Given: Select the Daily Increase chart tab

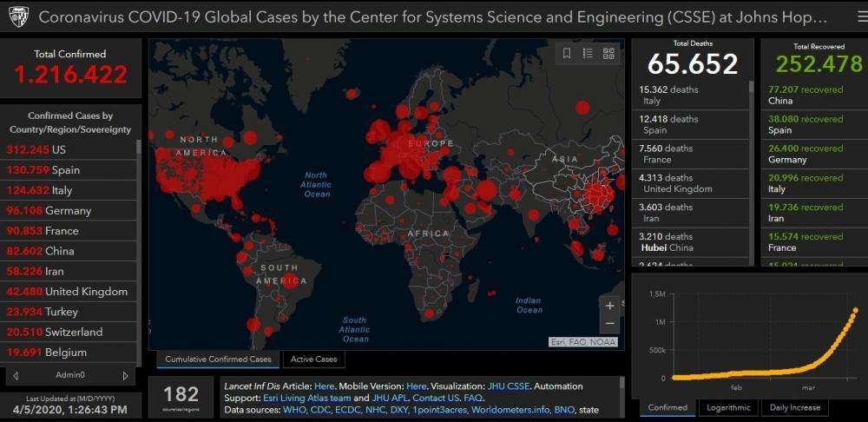Looking at the screenshot, I should click(795, 407).
